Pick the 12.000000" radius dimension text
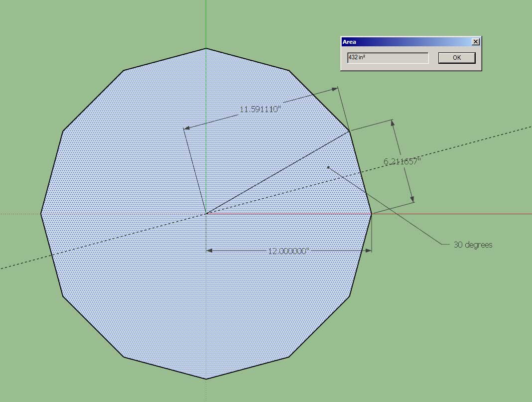 (289, 251)
